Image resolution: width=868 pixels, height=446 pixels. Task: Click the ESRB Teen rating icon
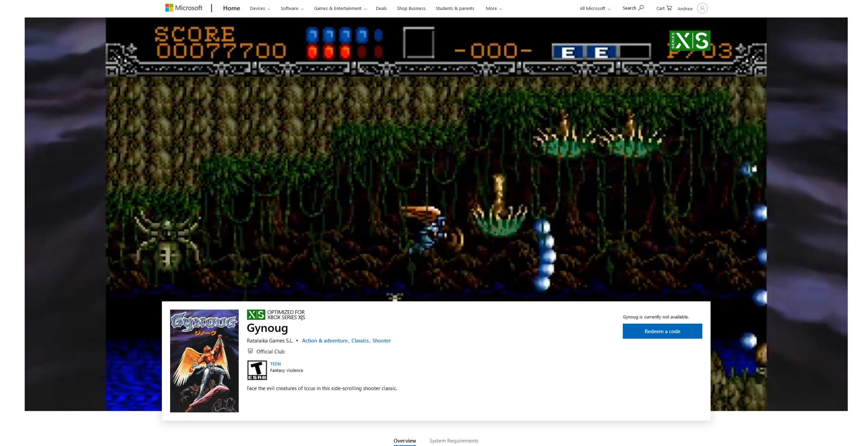click(257, 370)
